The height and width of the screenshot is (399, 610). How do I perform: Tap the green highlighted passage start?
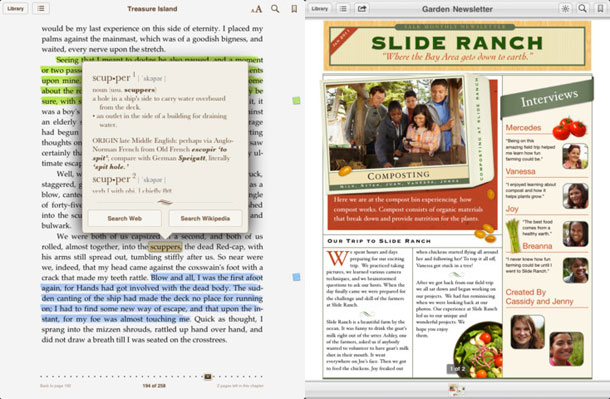pos(68,60)
